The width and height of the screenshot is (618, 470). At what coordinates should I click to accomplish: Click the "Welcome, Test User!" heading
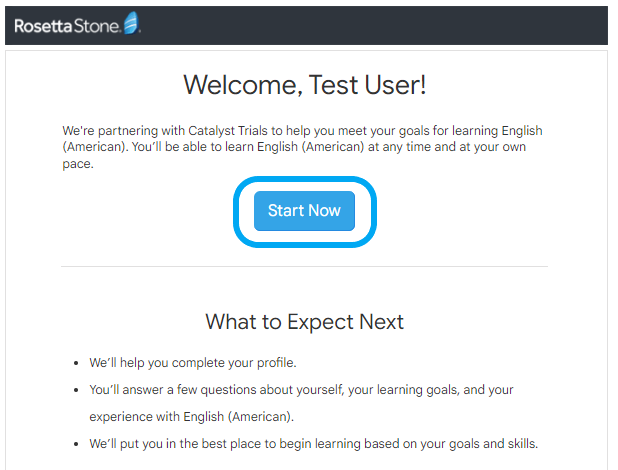coord(304,85)
